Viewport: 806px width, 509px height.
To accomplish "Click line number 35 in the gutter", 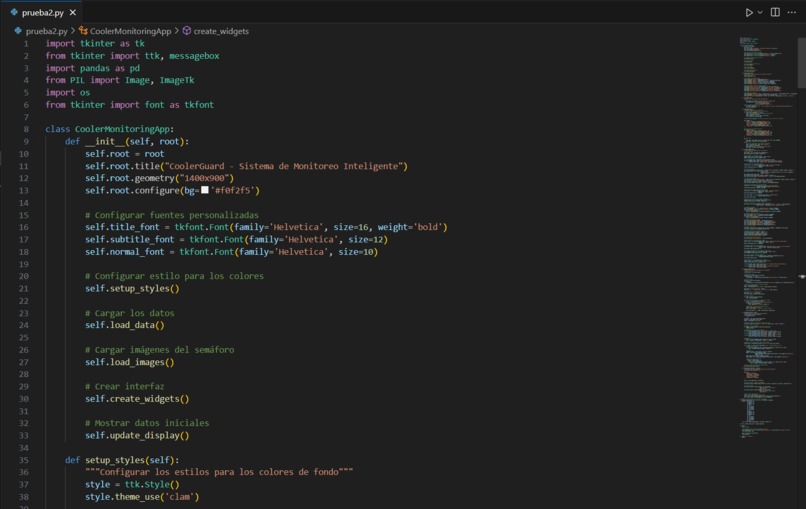I will pos(24,460).
